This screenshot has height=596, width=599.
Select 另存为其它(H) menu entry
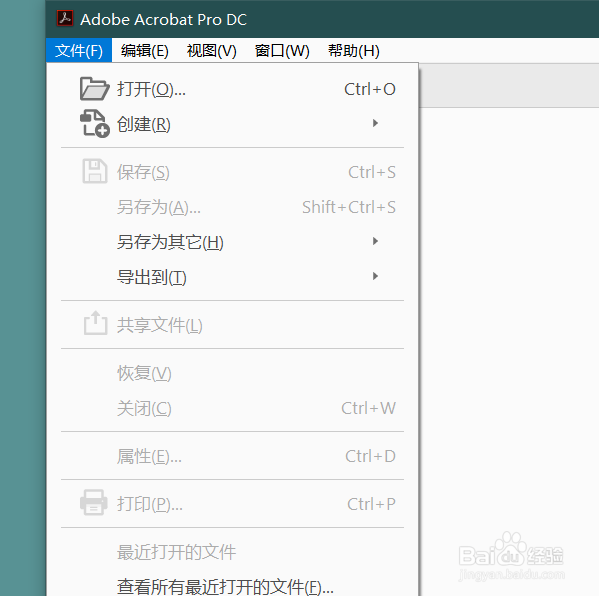(x=232, y=242)
